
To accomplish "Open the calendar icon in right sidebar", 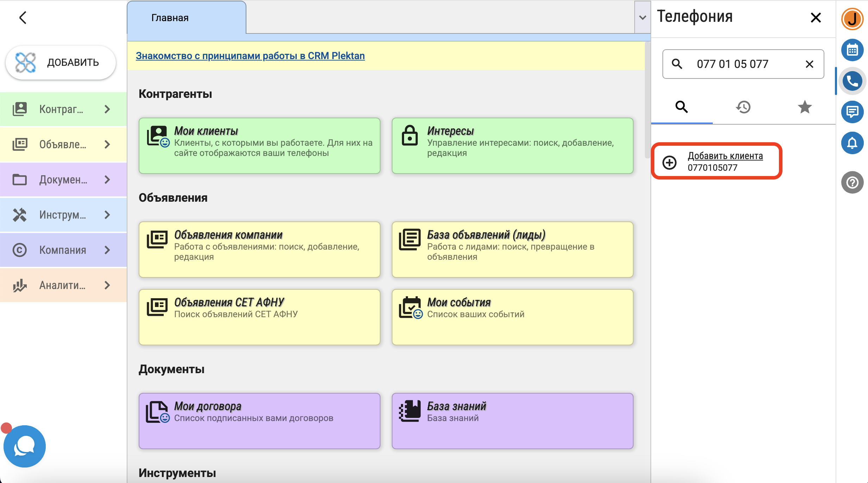I will (x=852, y=50).
